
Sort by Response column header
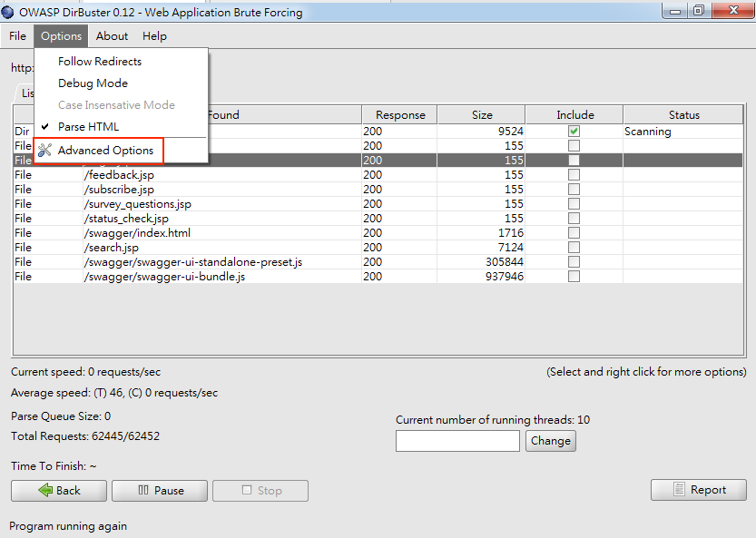point(399,114)
